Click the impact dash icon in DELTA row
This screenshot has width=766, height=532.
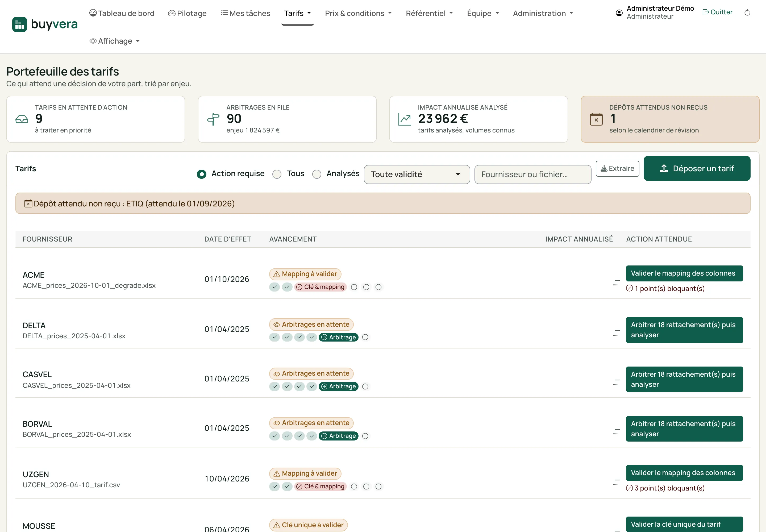coord(617,333)
